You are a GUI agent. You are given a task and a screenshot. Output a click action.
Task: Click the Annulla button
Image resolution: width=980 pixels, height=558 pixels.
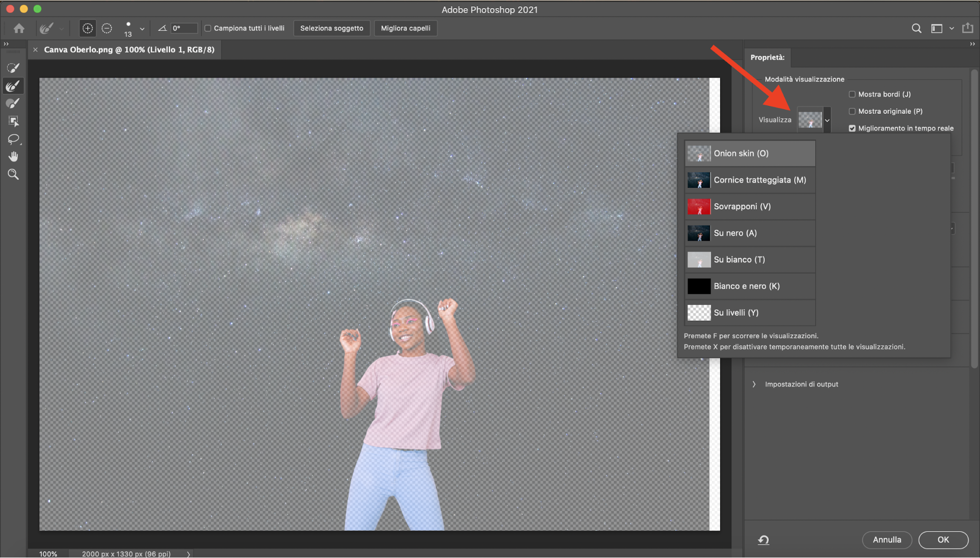(x=886, y=540)
